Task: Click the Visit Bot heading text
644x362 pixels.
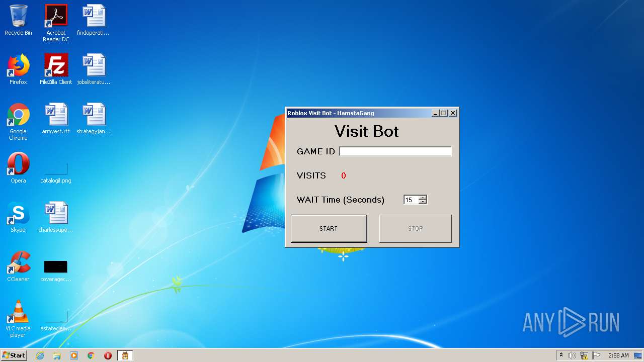Action: pos(367,131)
